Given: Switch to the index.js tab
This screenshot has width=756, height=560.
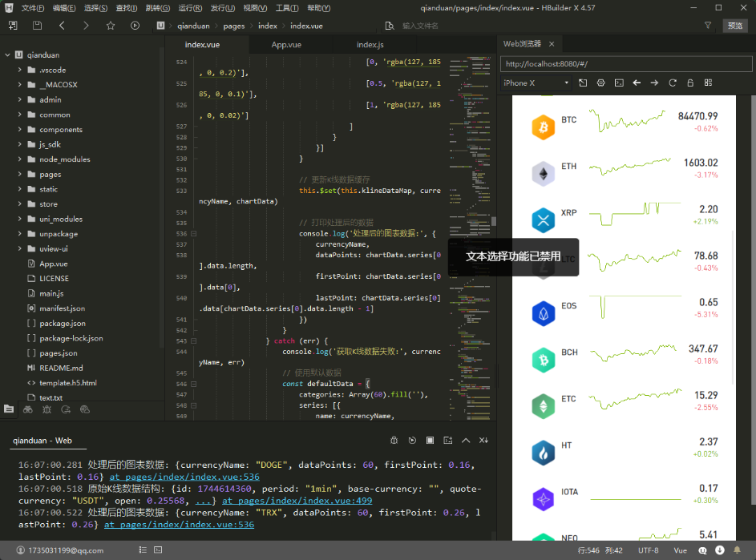Looking at the screenshot, I should click(370, 45).
